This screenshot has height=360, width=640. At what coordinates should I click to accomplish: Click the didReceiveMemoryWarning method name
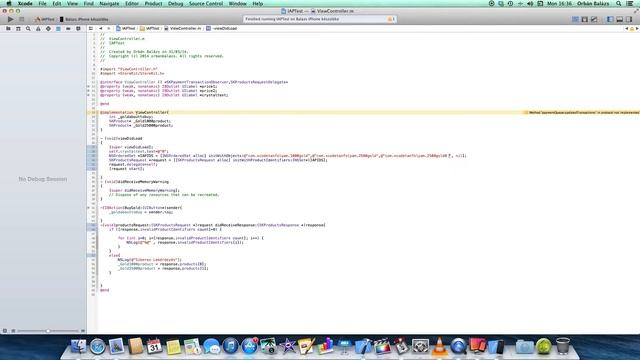coord(144,182)
